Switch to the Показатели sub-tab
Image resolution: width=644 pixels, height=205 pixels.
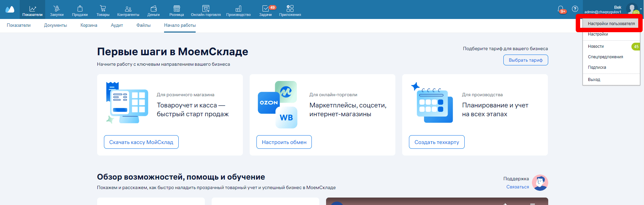pos(19,25)
